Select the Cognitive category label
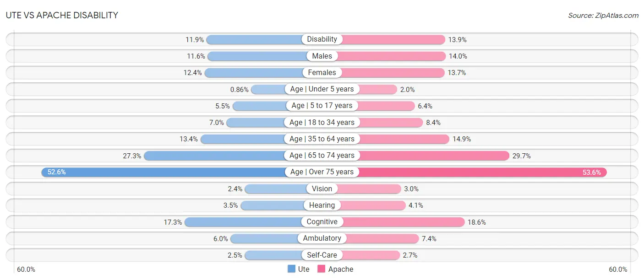The width and height of the screenshot is (644, 280). 322,222
